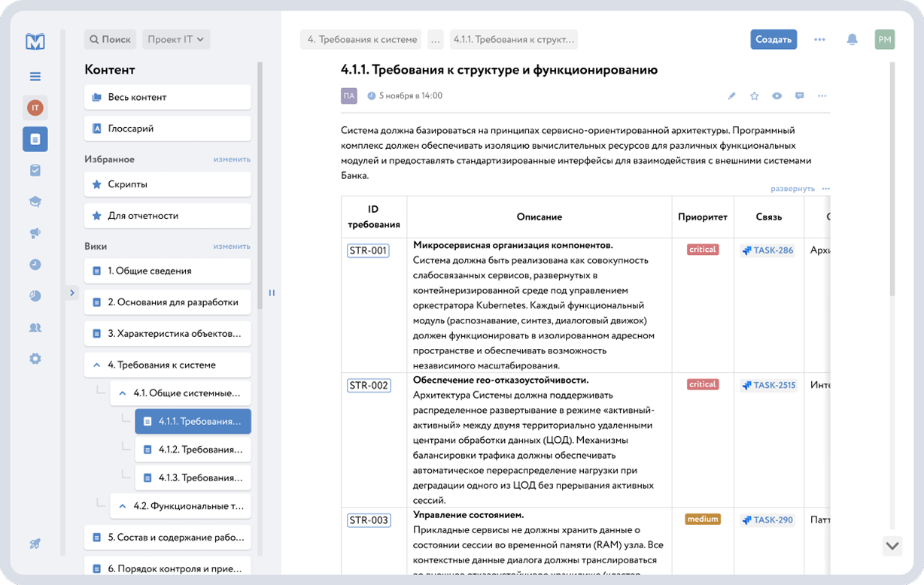Select the Глоссарий menu entry
This screenshot has height=585, width=924.
click(x=167, y=128)
